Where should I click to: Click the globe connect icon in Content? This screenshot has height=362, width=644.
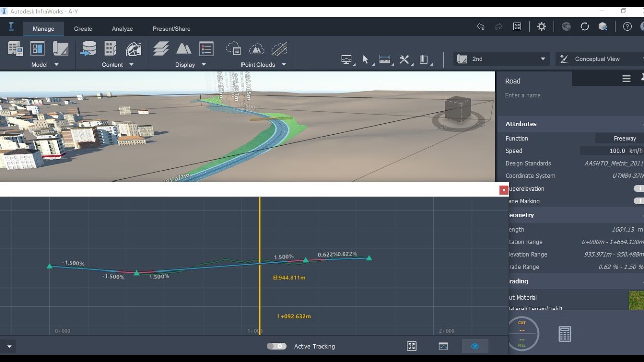(x=134, y=49)
